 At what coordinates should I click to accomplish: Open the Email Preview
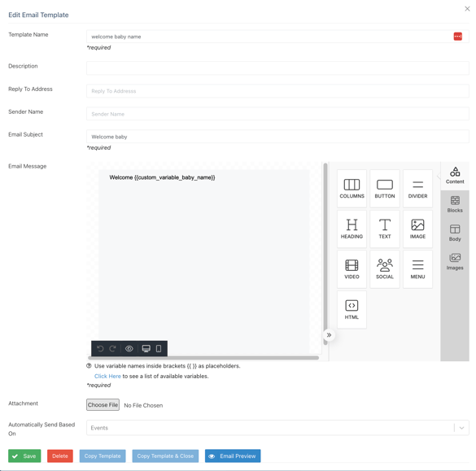233,456
